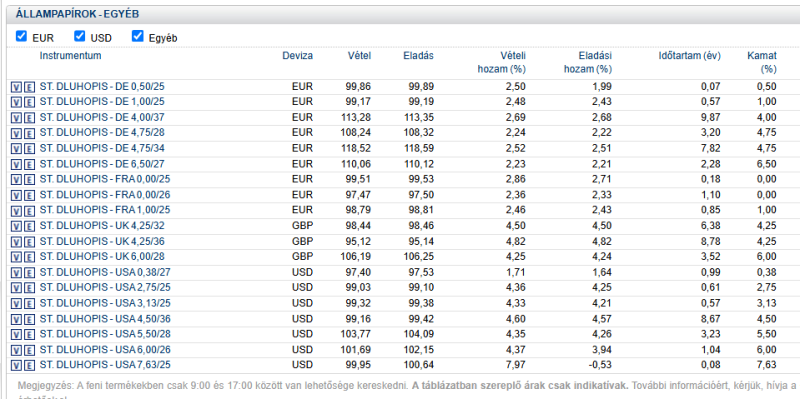
Task: Click buy yield 7,97 in USA 7,63/25 row
Action: [x=515, y=365]
